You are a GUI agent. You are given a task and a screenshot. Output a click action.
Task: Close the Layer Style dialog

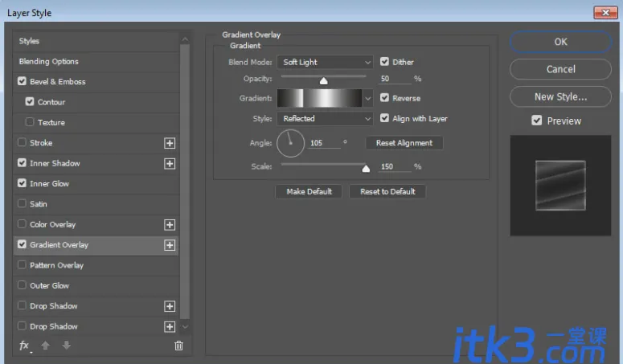(x=605, y=12)
